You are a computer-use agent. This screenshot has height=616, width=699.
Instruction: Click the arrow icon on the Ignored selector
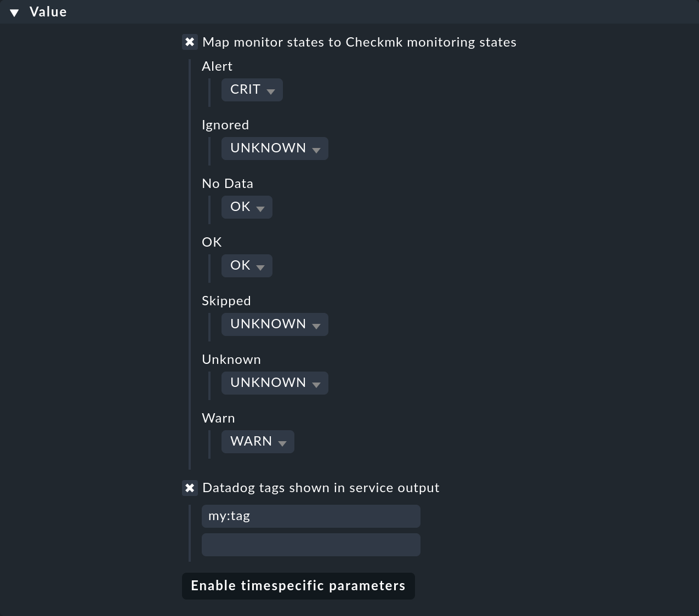[x=317, y=149]
